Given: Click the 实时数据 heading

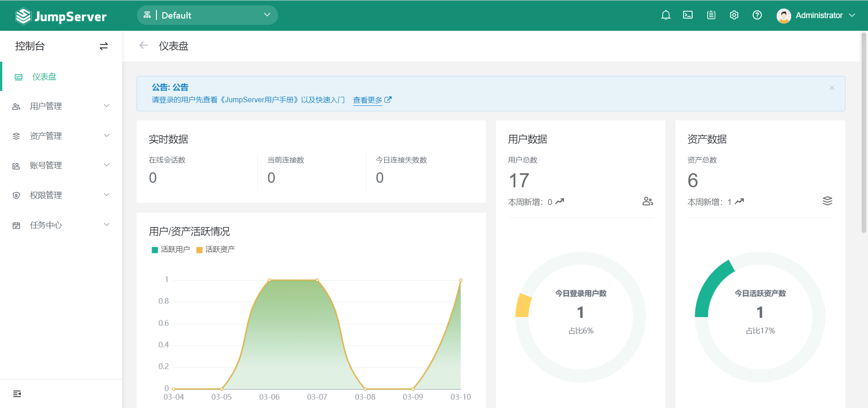Looking at the screenshot, I should point(168,139).
